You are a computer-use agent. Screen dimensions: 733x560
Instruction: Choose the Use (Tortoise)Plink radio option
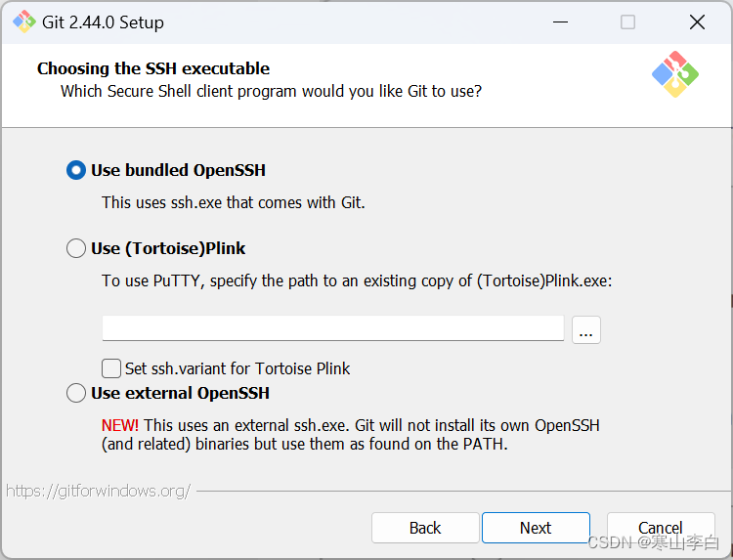pos(76,248)
